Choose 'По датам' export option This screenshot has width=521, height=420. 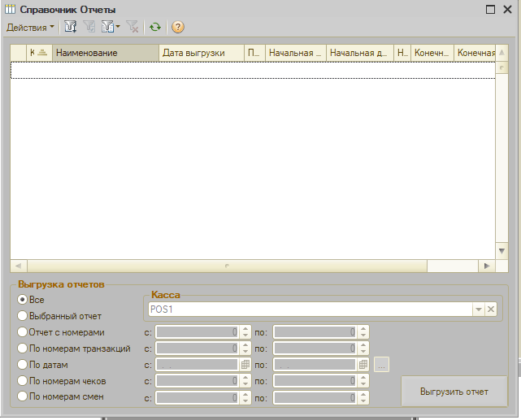click(23, 365)
